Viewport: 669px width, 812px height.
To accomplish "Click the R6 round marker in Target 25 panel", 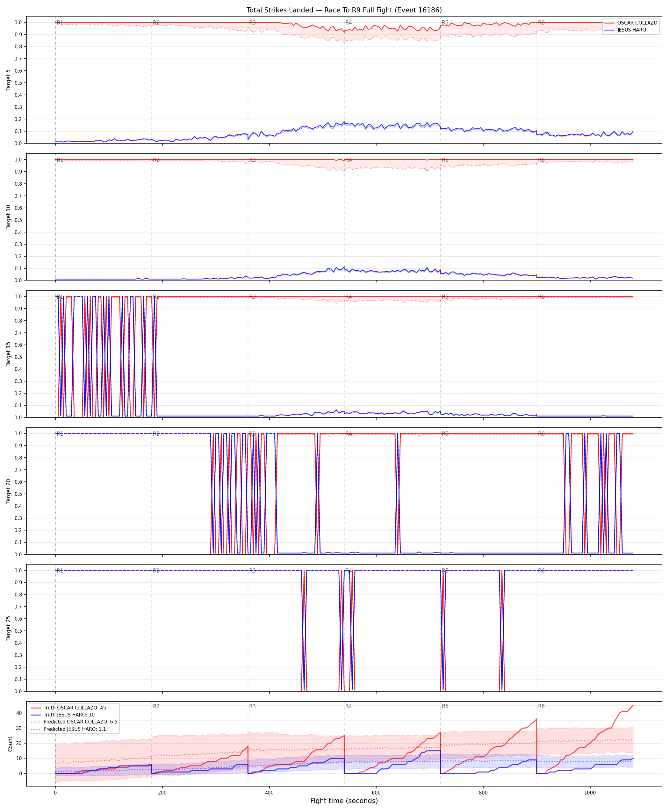I will (542, 571).
